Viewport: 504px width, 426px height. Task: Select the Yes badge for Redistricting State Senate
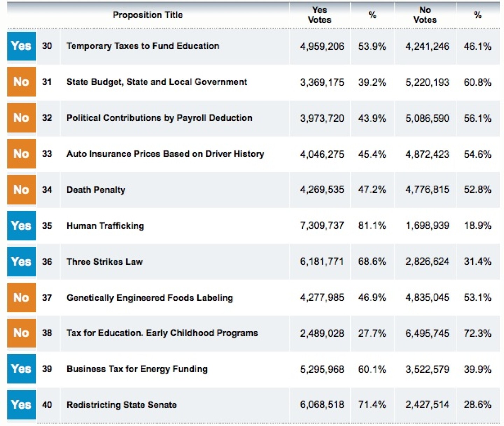click(x=21, y=405)
